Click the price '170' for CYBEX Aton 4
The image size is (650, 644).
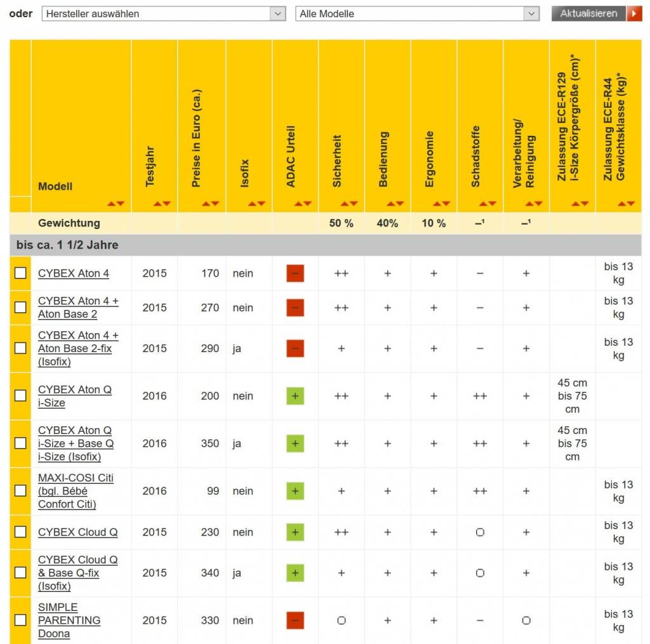[210, 273]
